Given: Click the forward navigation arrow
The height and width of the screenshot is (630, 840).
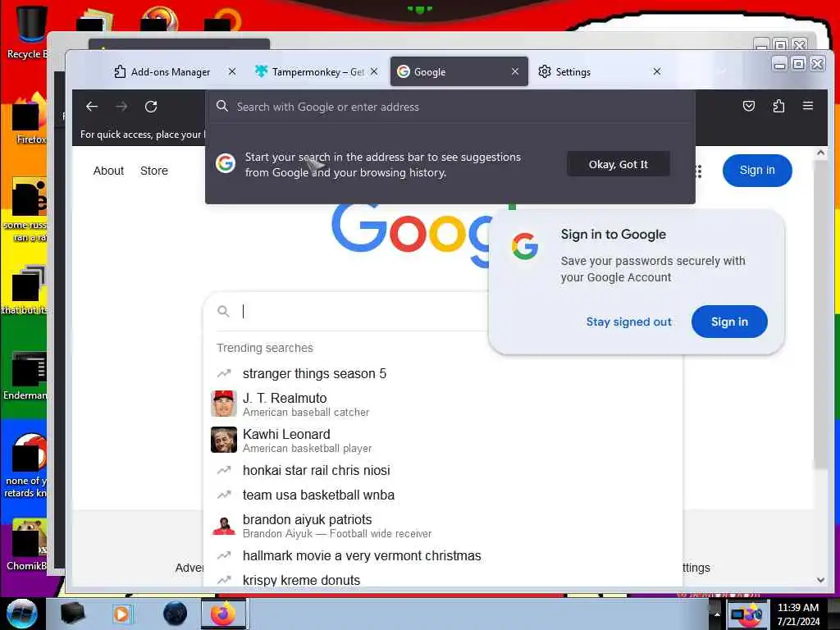Looking at the screenshot, I should pyautogui.click(x=121, y=107).
